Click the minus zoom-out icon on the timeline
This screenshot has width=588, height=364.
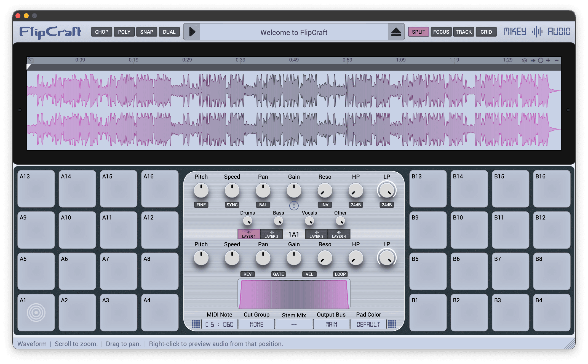point(557,60)
